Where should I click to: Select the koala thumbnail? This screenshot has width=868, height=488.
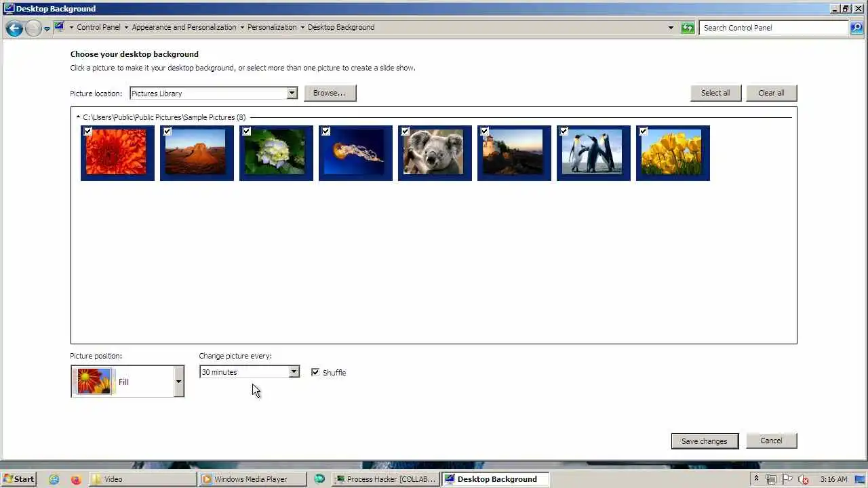click(435, 153)
